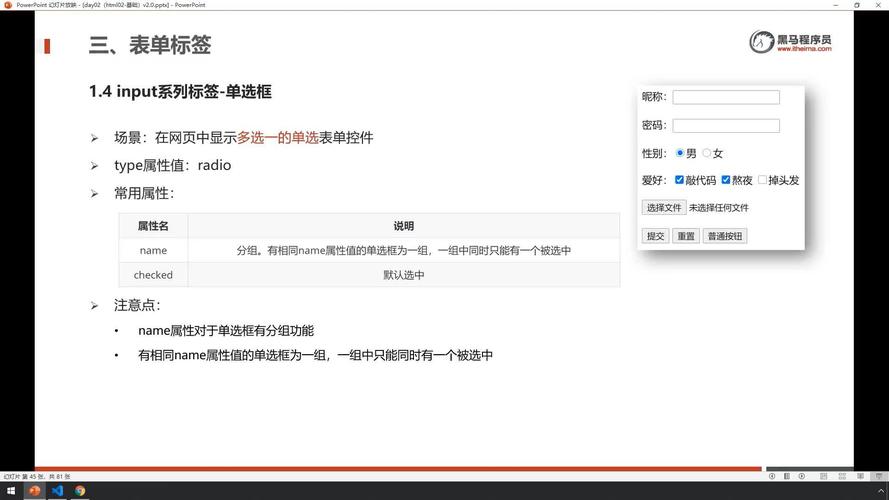The width and height of the screenshot is (889, 500).
Task: Click the 黑马程序员 logo on the slide
Action: pos(790,42)
